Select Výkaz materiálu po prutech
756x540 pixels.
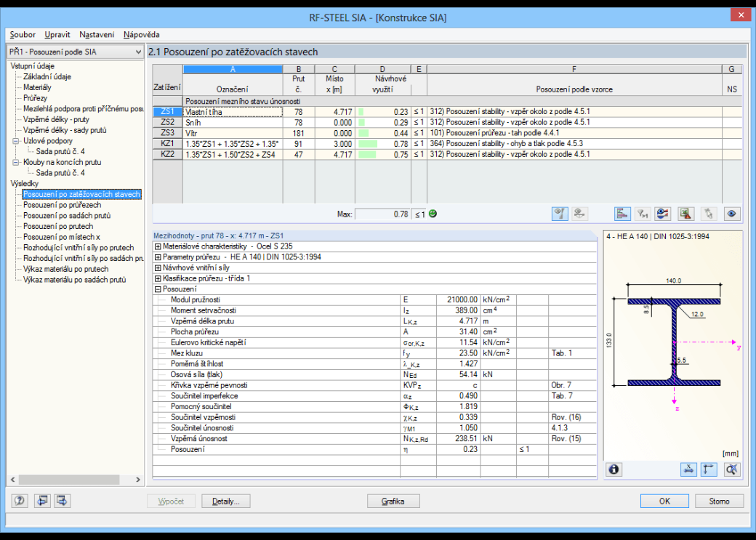tap(65, 269)
